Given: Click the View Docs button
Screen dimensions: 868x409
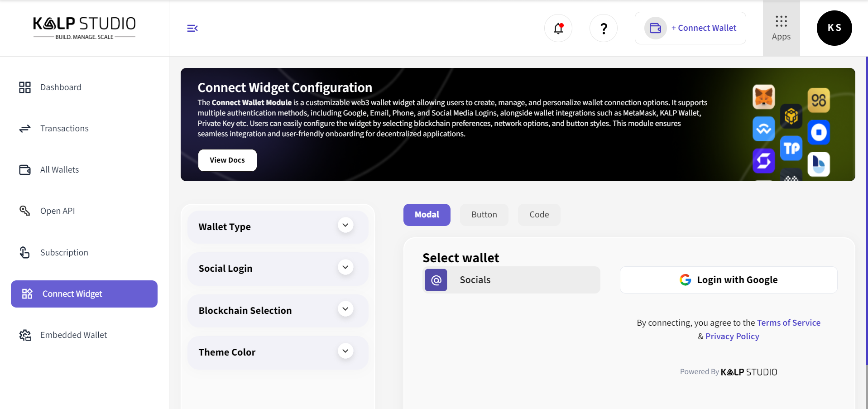Looking at the screenshot, I should [227, 160].
